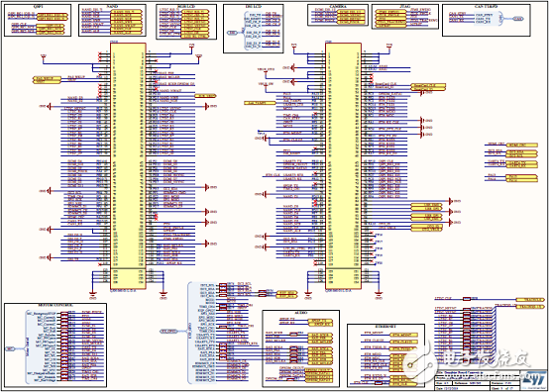Click the DSI harness input port

pyautogui.click(x=233, y=33)
